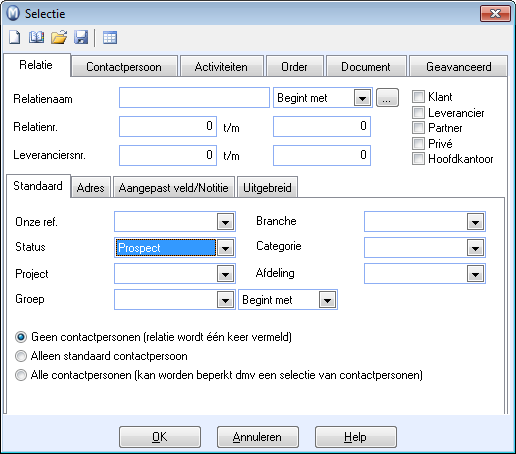The height and width of the screenshot is (454, 516).
Task: Click into the Relatienaam text field
Action: point(194,98)
